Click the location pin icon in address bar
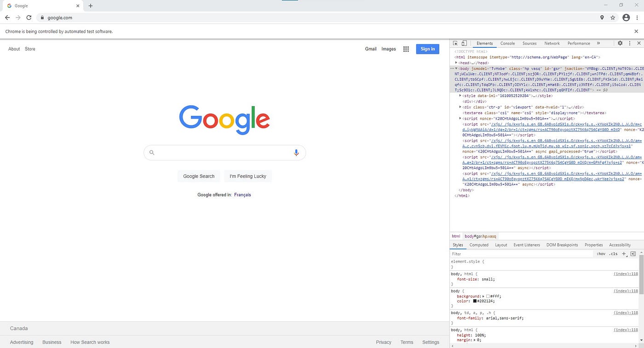The image size is (644, 348). (602, 17)
